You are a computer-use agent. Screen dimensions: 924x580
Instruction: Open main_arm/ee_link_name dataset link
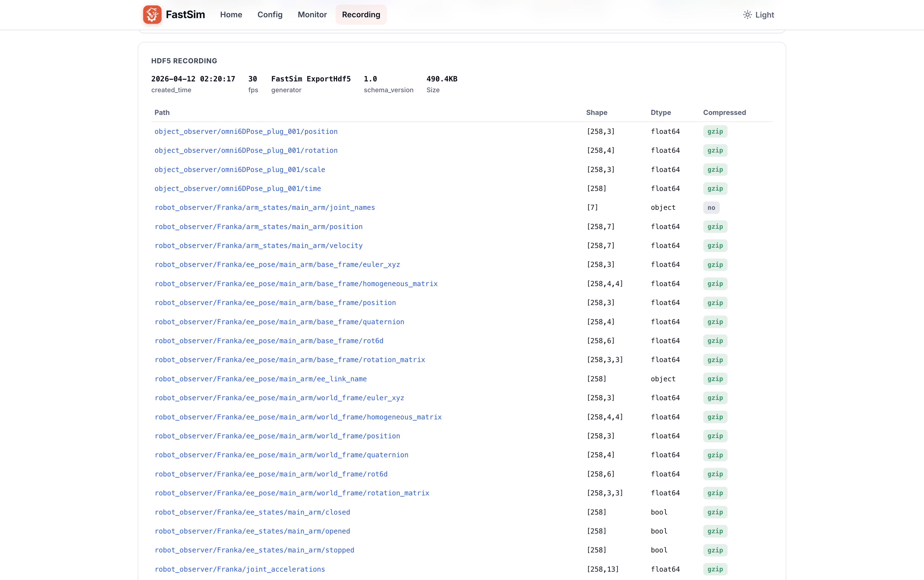pos(261,379)
